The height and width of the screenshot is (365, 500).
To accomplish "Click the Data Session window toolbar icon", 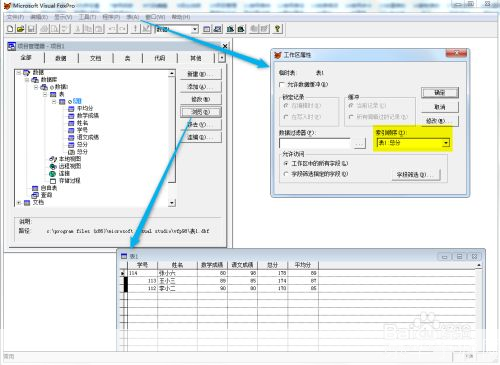I will click(217, 29).
